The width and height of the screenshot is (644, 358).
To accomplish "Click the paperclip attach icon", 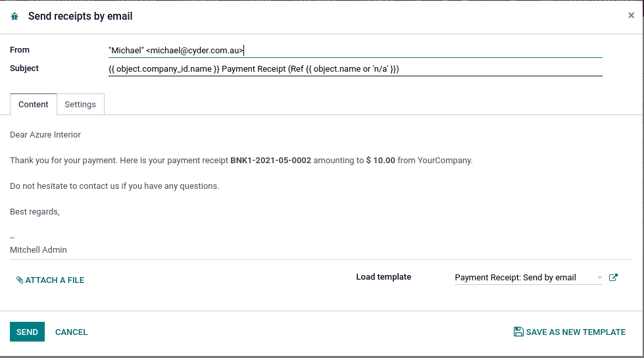I will tap(19, 280).
